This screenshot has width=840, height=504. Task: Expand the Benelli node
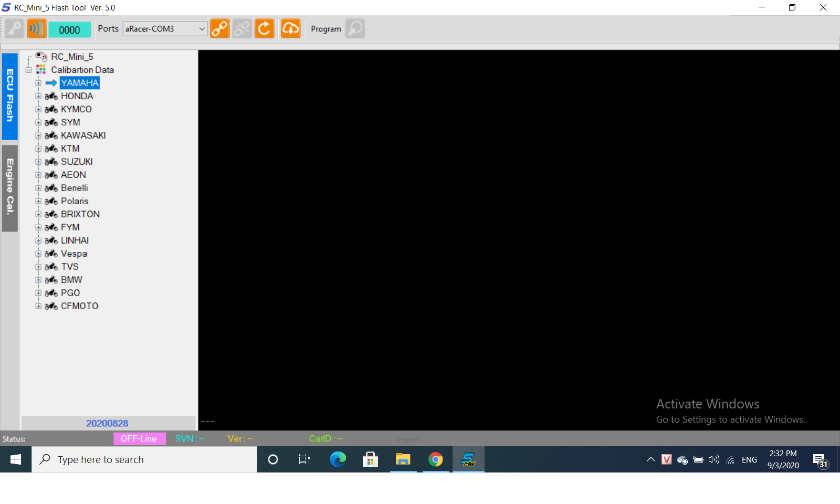pos(38,188)
